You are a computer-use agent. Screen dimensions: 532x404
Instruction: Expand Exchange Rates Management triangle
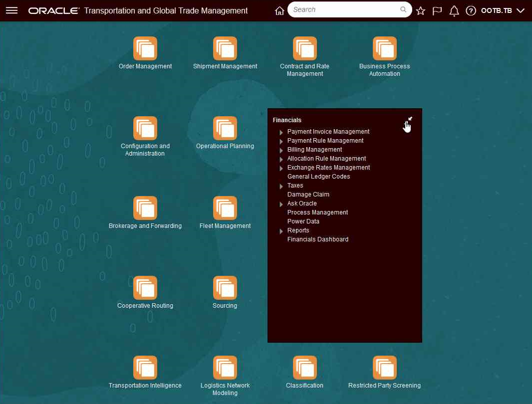(281, 168)
